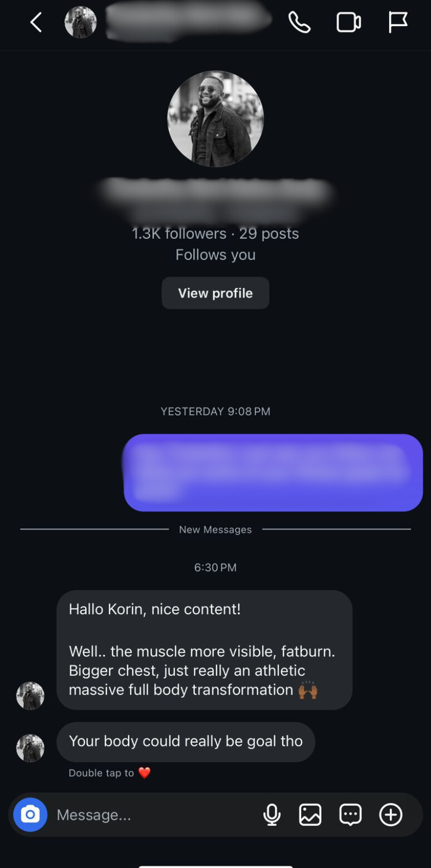The width and height of the screenshot is (431, 868).
Task: Tap the plus icon for more options
Action: (x=391, y=815)
